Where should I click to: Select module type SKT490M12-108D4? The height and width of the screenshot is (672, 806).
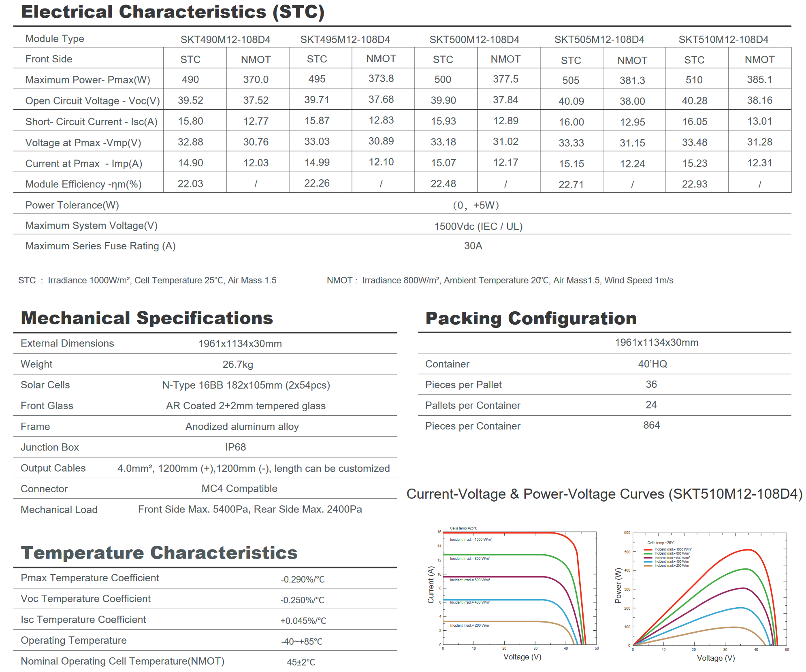click(226, 40)
